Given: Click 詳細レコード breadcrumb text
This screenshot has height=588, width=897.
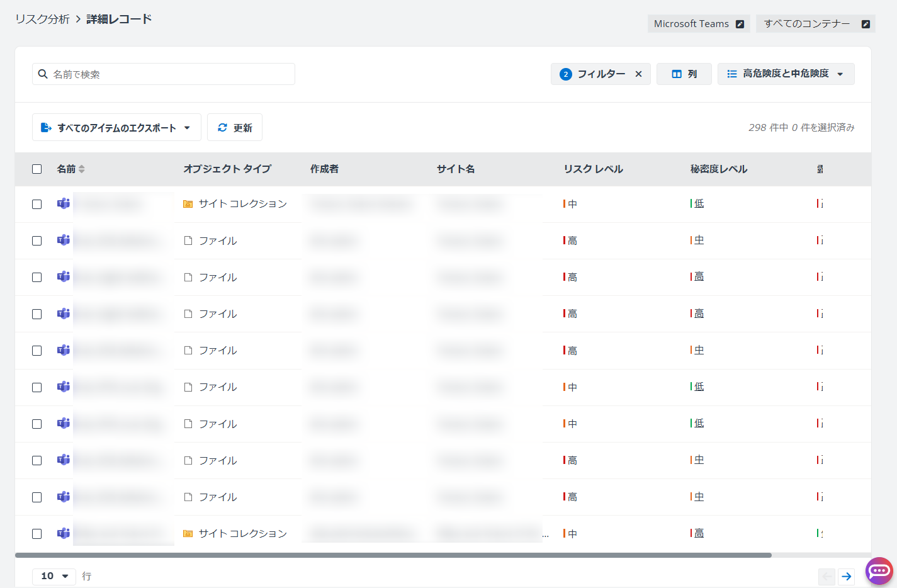Looking at the screenshot, I should [119, 19].
